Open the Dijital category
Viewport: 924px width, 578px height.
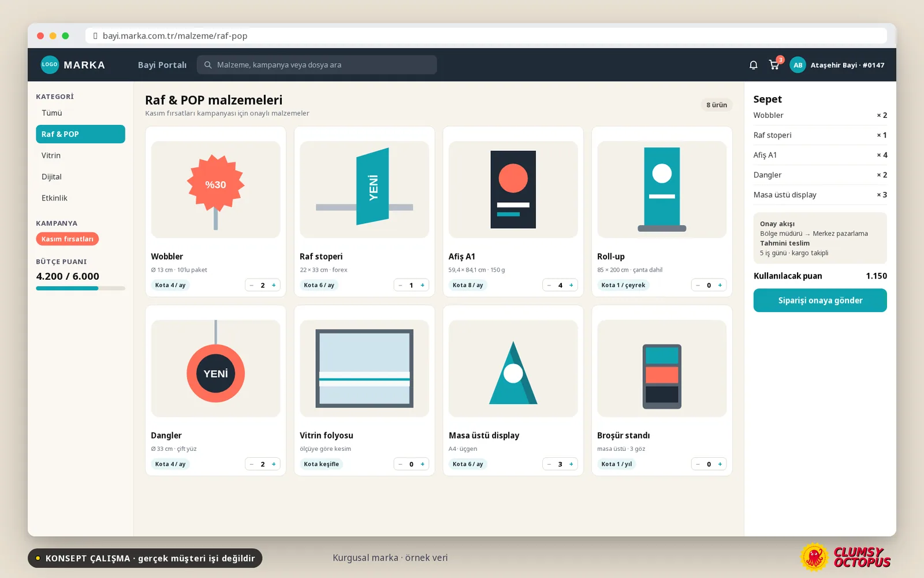coord(80,177)
